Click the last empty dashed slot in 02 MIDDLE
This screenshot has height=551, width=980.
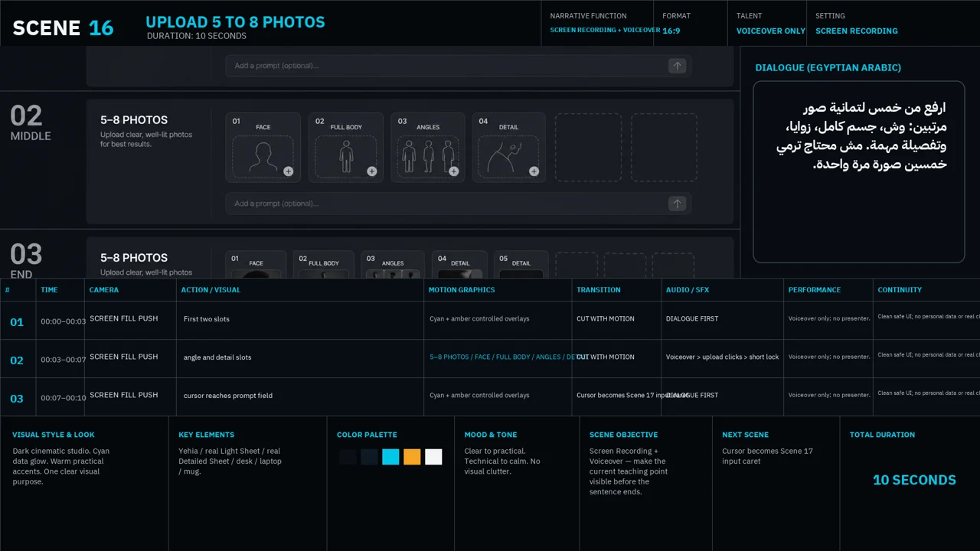(664, 148)
